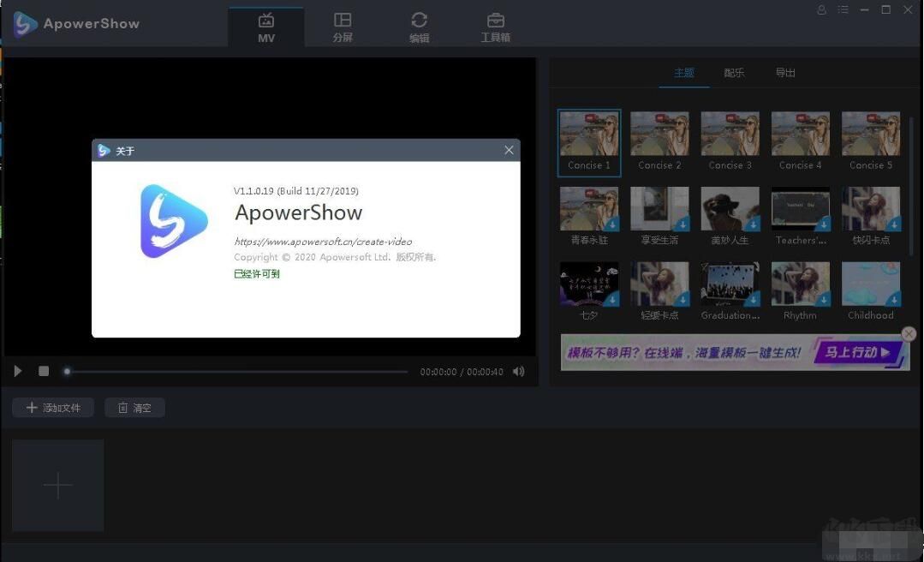
Task: Open the apowersoft.cn link in the About dialog
Action: (x=324, y=242)
